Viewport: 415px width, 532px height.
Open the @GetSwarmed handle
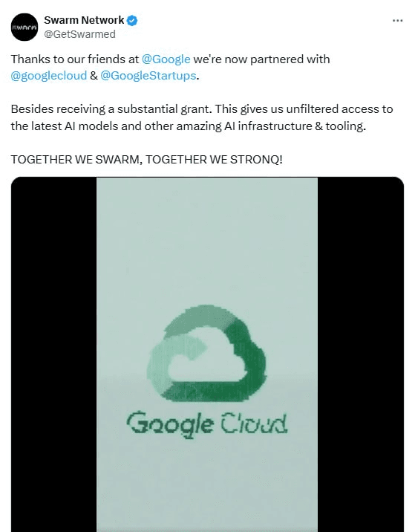(79, 34)
